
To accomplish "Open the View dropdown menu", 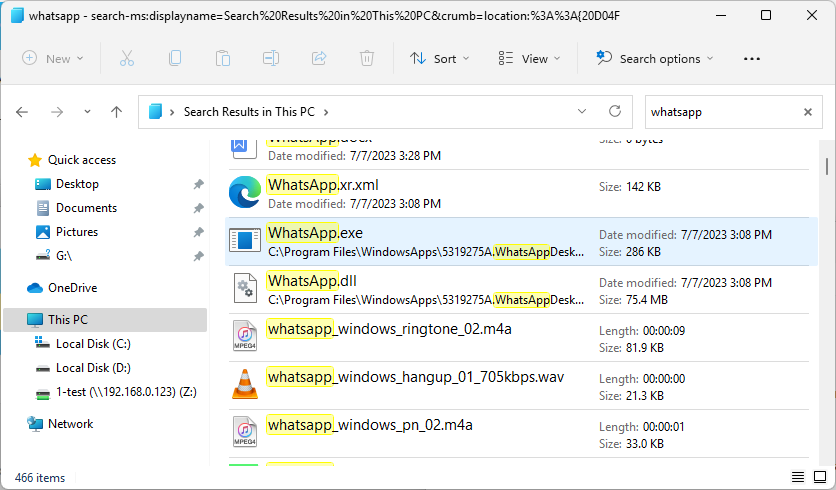I will click(529, 59).
